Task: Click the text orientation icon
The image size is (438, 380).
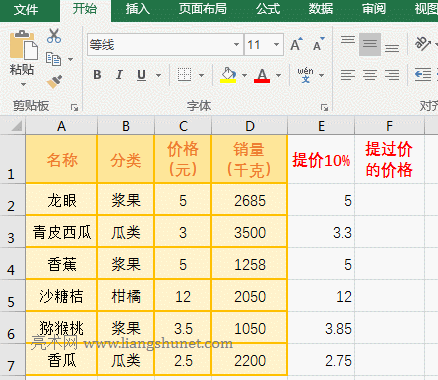Action: [x=423, y=44]
